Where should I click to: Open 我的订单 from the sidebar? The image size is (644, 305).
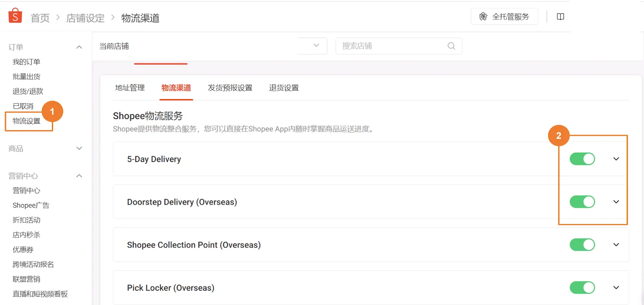[26, 61]
